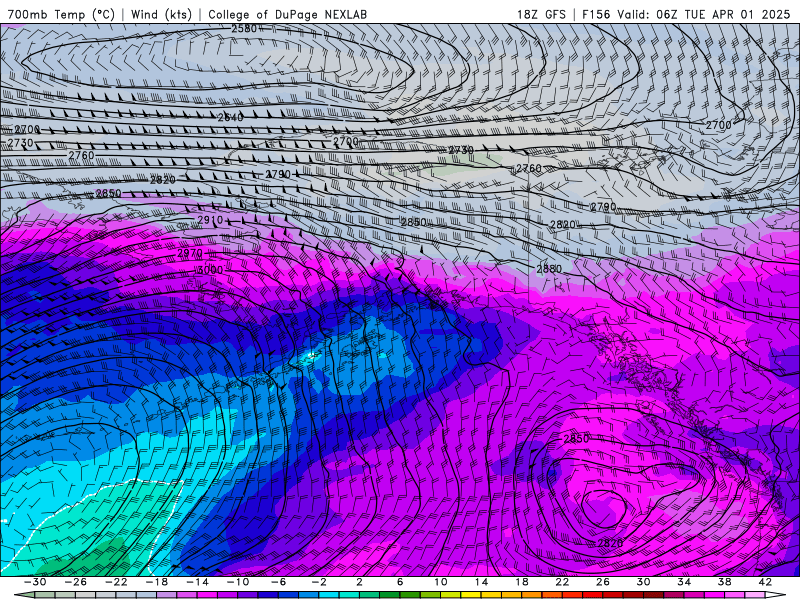
Task: Click the -26 color scale label
Action: coord(76,582)
